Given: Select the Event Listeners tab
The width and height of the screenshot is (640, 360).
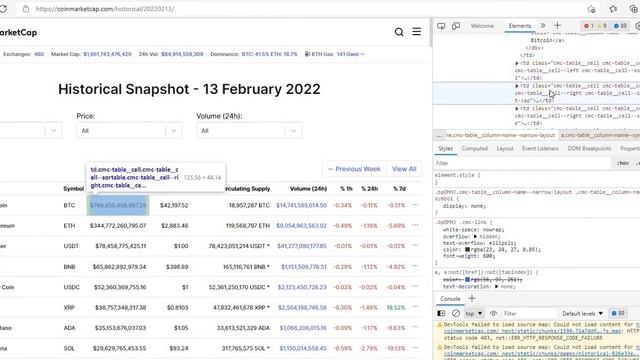Looking at the screenshot, I should coord(540,149).
